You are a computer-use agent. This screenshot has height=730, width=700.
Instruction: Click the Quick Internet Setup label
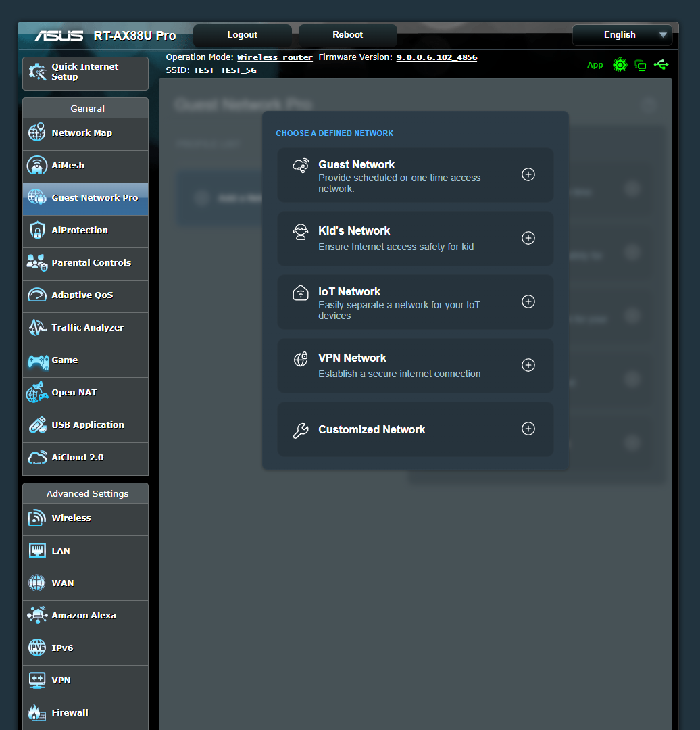pyautogui.click(x=84, y=72)
